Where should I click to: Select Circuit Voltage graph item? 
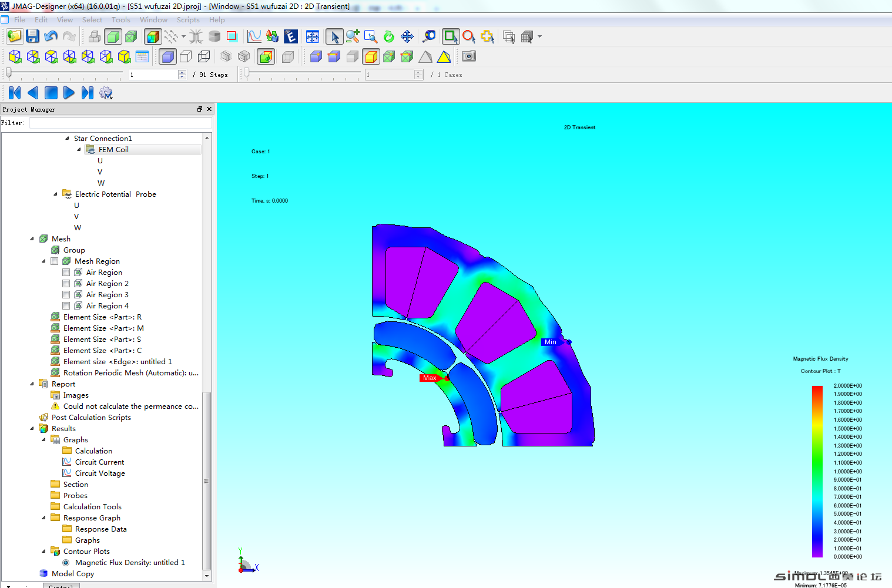[100, 473]
